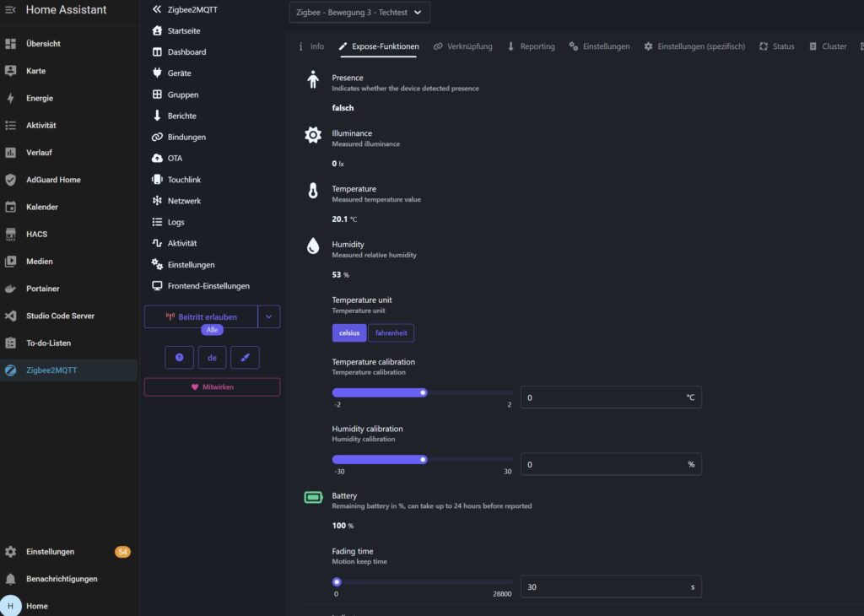Open the de language selector
This screenshot has width=864, height=616.
pyautogui.click(x=212, y=358)
